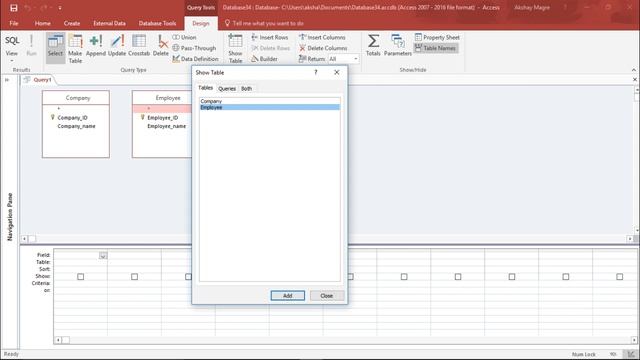Toggle the Totals row
Image resolution: width=640 pixels, height=360 pixels.
coord(373,45)
